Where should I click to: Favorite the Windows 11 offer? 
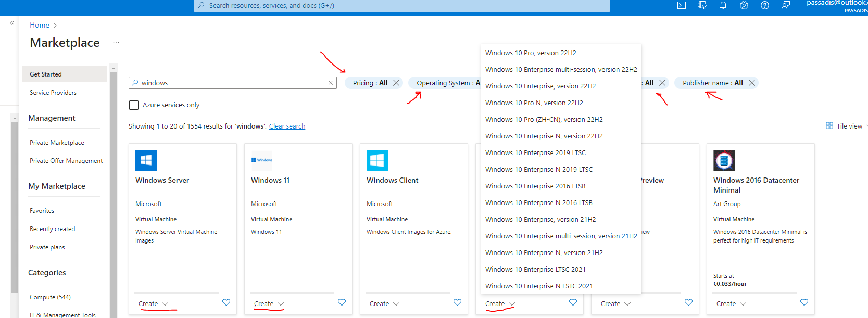tap(342, 302)
